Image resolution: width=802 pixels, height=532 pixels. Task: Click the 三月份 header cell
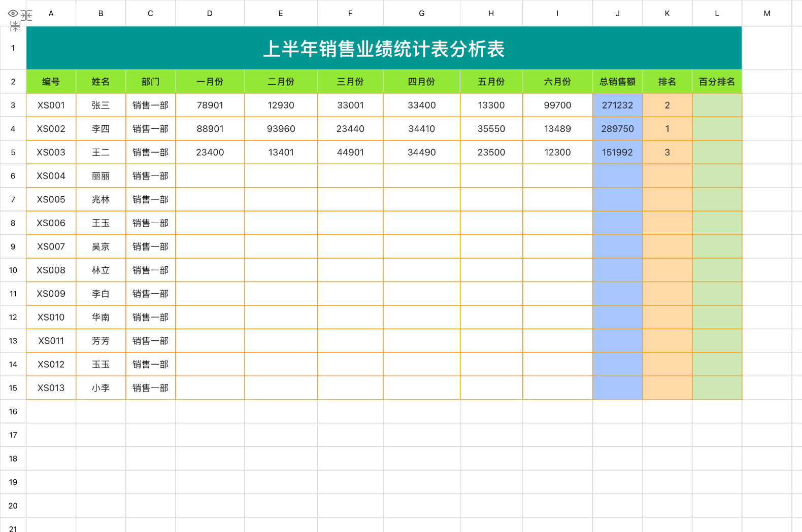click(350, 82)
